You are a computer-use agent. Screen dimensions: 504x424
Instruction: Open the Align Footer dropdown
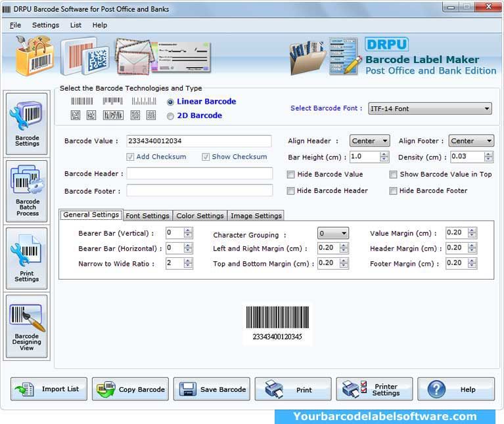(x=471, y=141)
